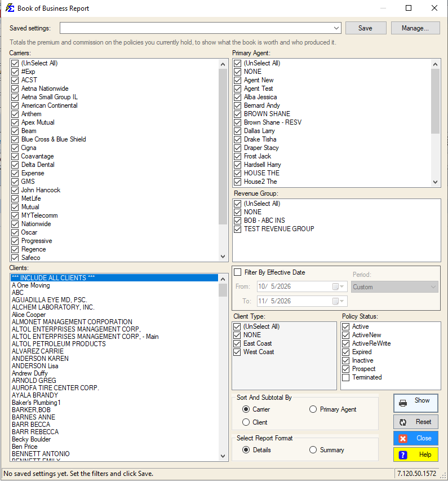448x481 pixels.
Task: Select Details report format radio
Action: (x=246, y=450)
